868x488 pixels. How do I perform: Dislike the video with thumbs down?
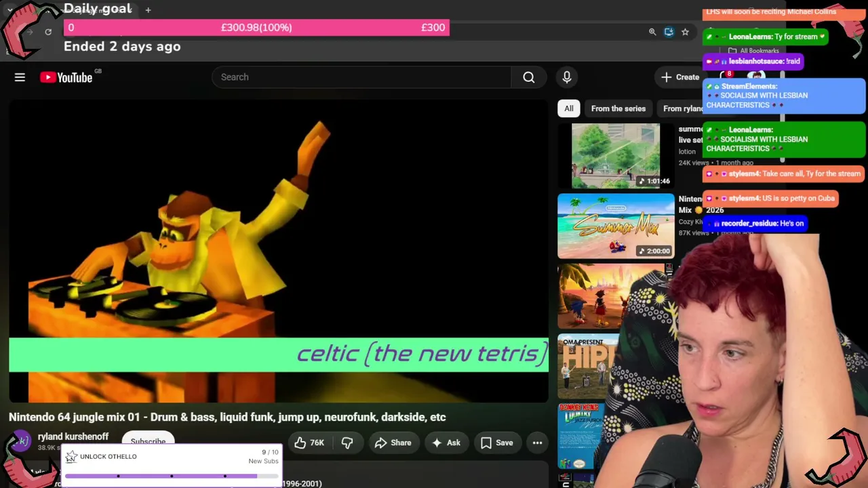(347, 443)
